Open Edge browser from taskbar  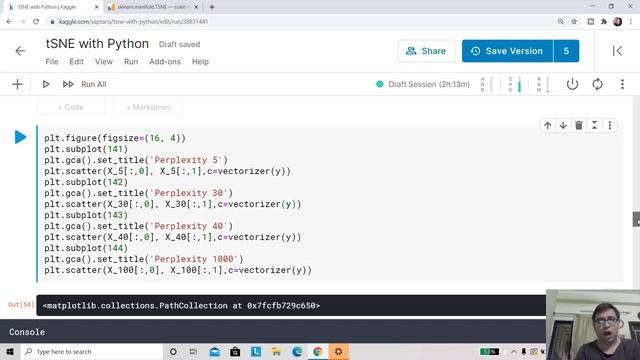[x=297, y=351]
